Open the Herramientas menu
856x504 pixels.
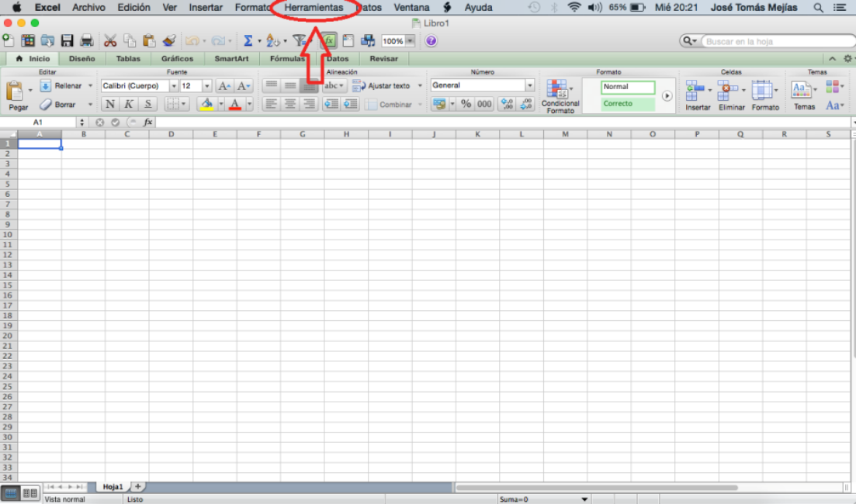[x=315, y=7]
